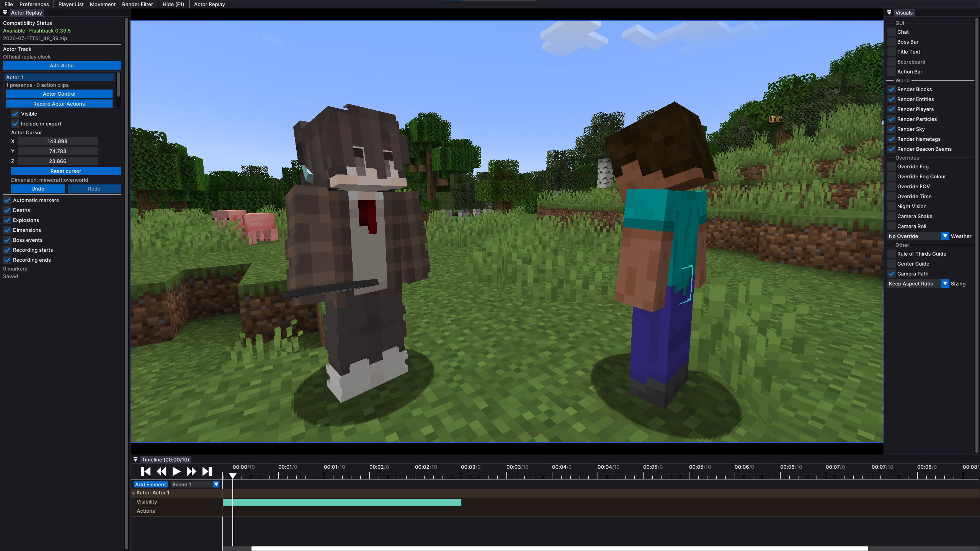Collapse the Actor Replay panel
980x551 pixels.
coord(5,13)
